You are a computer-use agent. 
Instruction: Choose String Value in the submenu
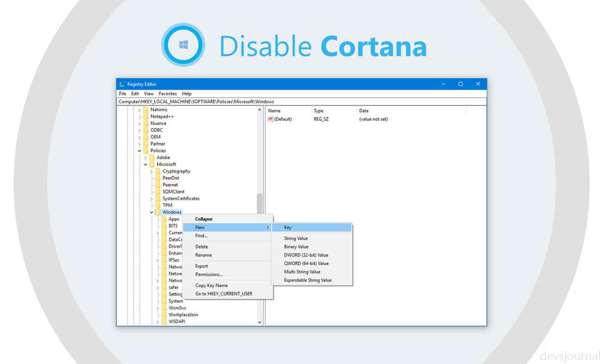coord(312,238)
